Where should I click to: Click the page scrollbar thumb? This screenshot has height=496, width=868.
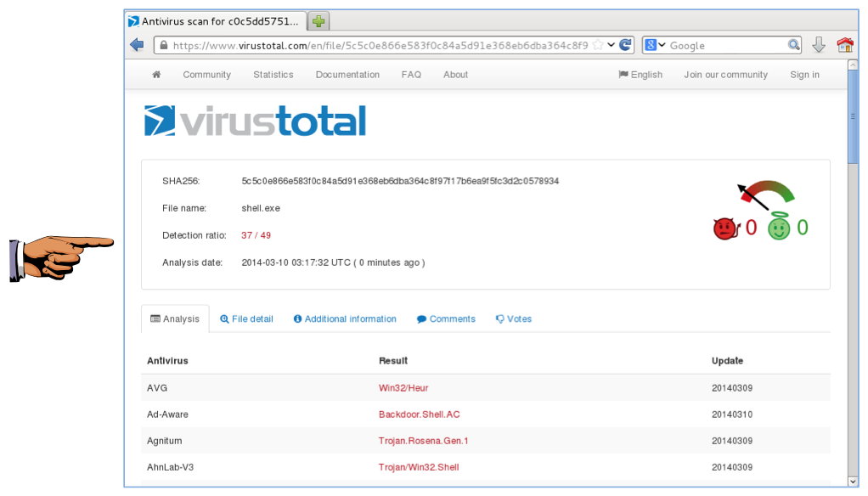tap(853, 116)
